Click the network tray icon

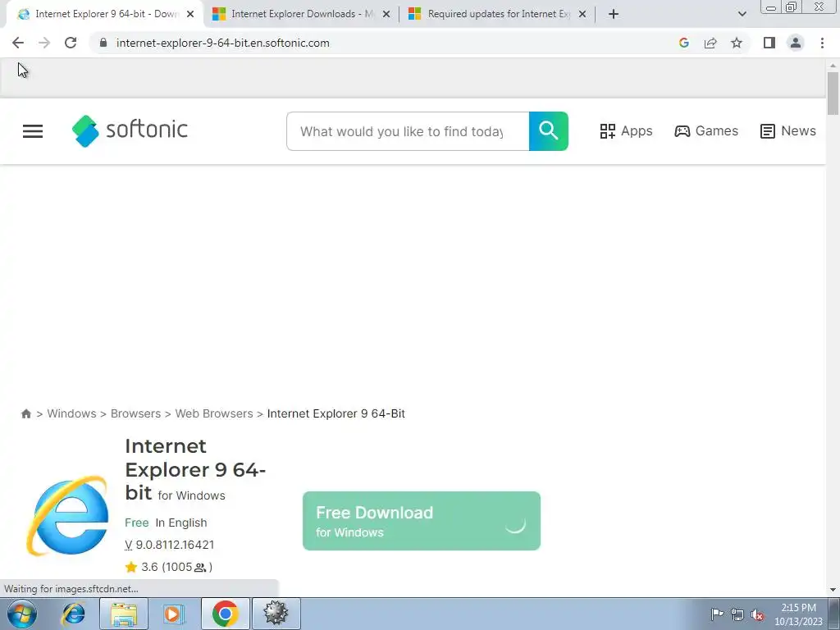pyautogui.click(x=737, y=614)
